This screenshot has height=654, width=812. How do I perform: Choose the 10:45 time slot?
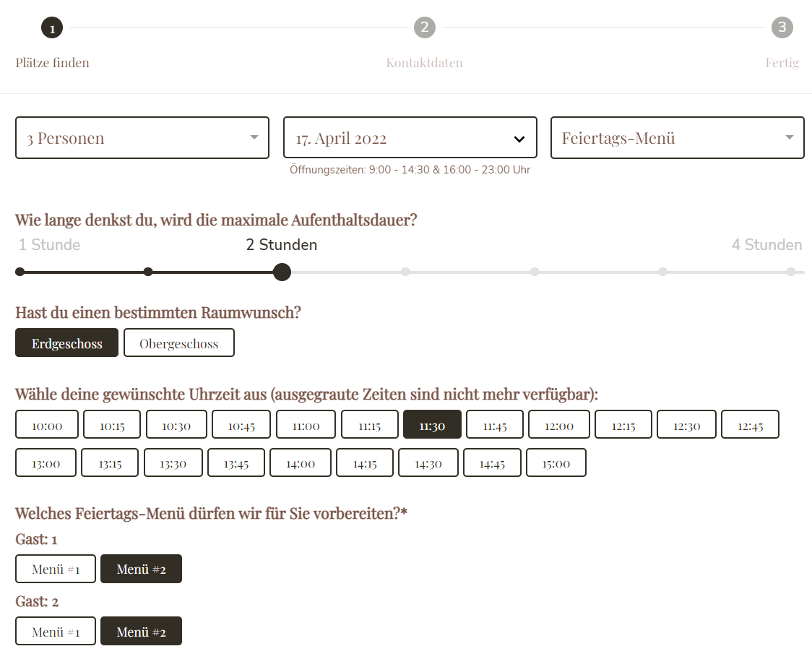click(241, 425)
